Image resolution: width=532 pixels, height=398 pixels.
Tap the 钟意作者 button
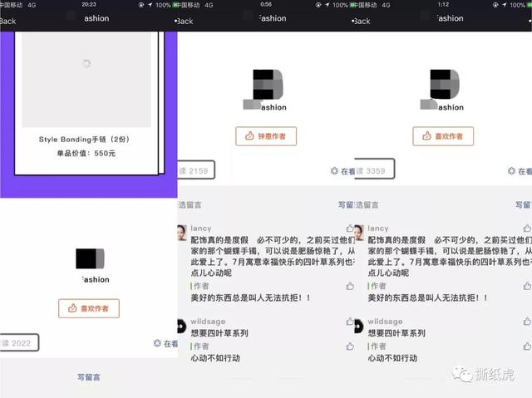click(x=266, y=136)
